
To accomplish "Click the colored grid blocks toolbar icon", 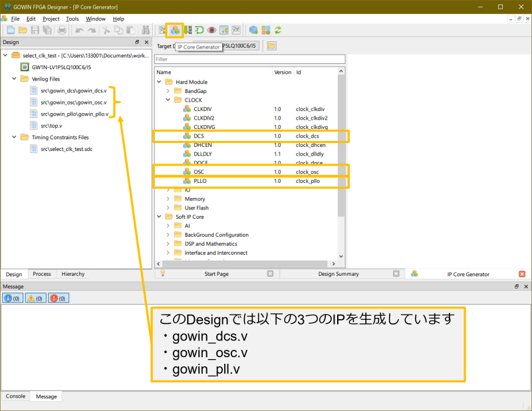I will [265, 30].
